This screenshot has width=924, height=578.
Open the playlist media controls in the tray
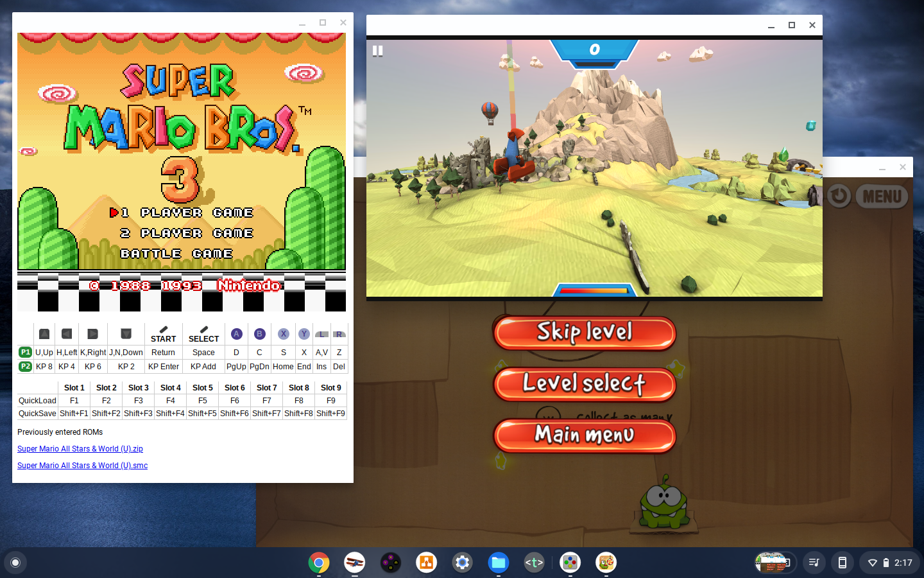coord(814,563)
